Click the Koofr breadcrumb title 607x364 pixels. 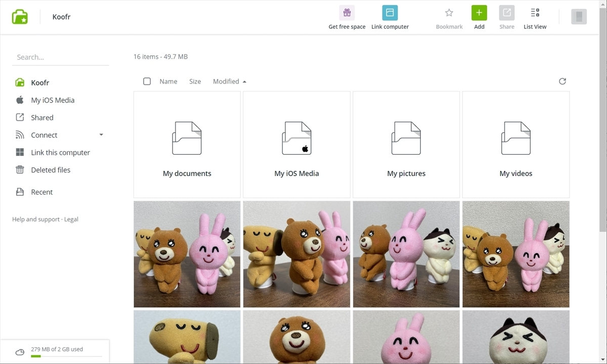tap(61, 17)
